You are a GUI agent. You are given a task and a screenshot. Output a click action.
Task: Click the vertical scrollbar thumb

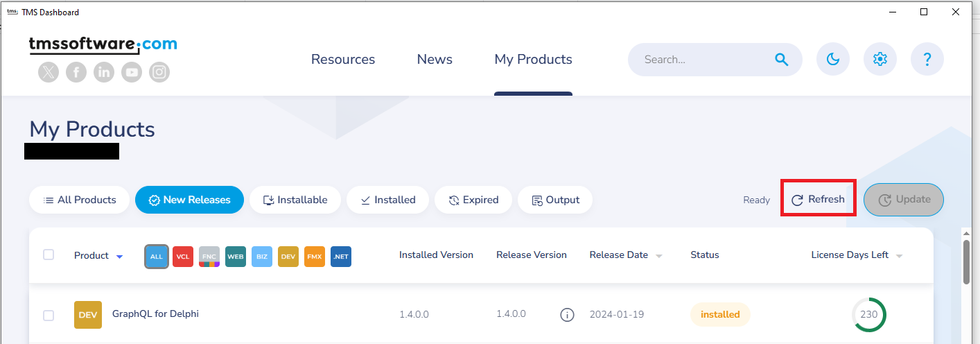pyautogui.click(x=966, y=261)
